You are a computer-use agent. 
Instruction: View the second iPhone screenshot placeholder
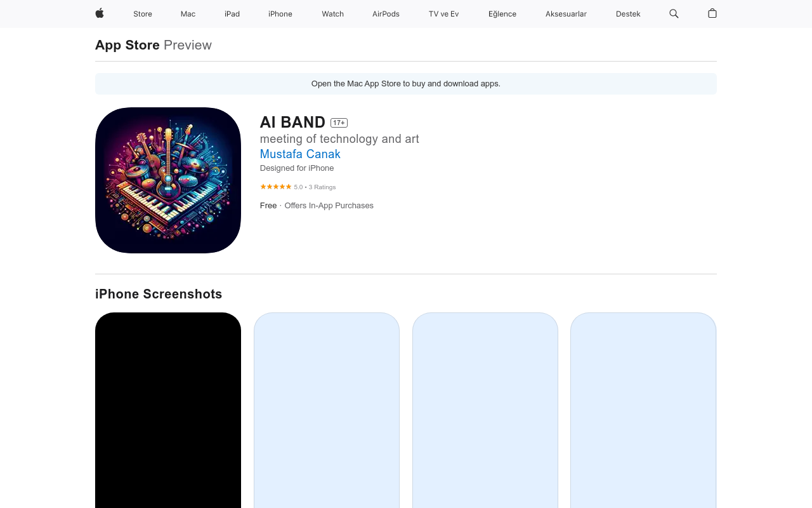(327, 410)
